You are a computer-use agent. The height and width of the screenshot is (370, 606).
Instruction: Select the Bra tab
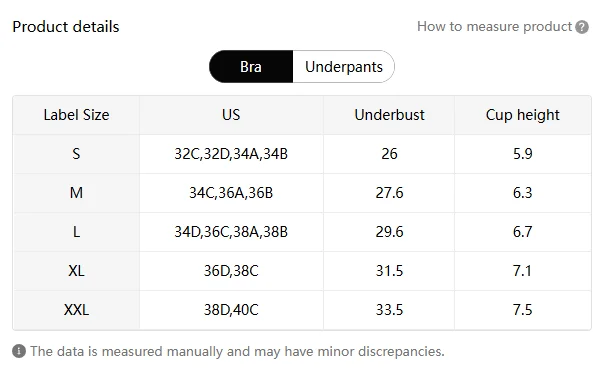point(251,66)
